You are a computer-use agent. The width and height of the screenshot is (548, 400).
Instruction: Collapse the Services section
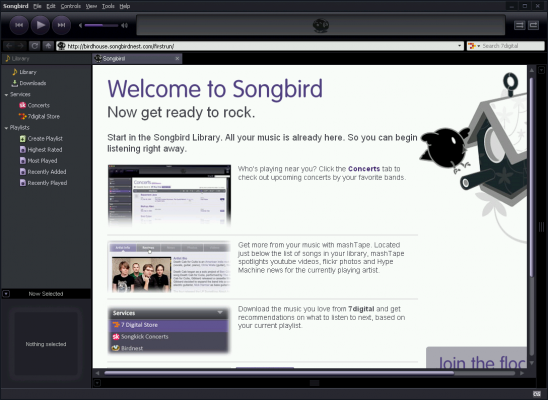(6, 95)
